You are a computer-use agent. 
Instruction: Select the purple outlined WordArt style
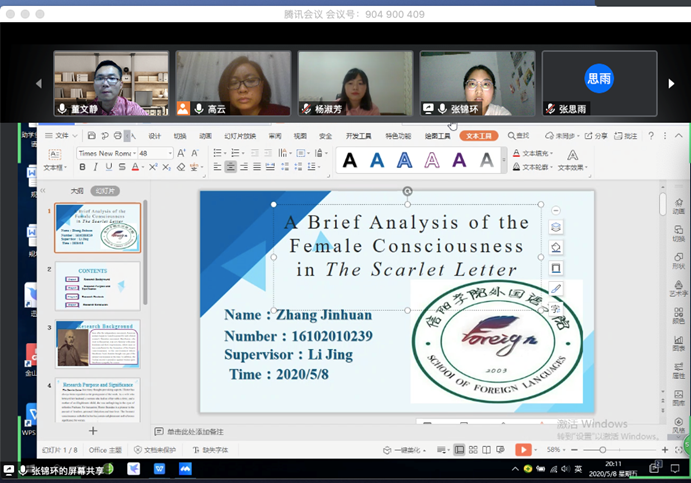pos(432,160)
